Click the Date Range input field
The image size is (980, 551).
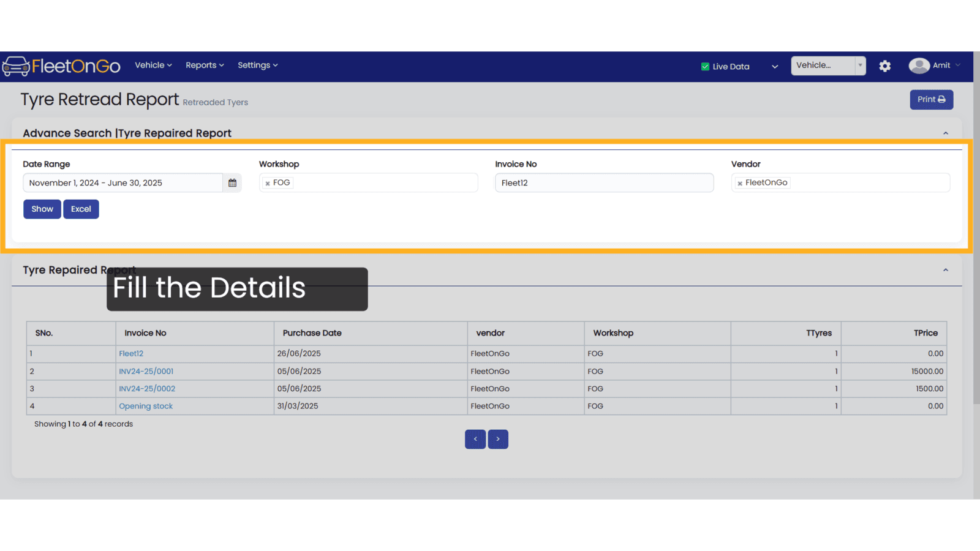pyautogui.click(x=123, y=183)
